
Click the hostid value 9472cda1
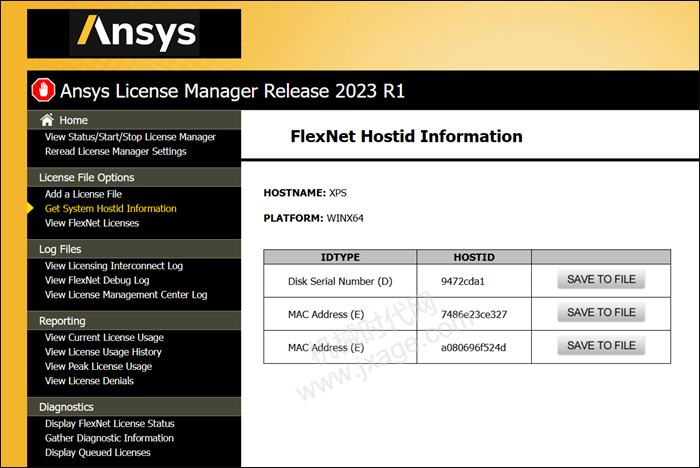click(x=462, y=281)
